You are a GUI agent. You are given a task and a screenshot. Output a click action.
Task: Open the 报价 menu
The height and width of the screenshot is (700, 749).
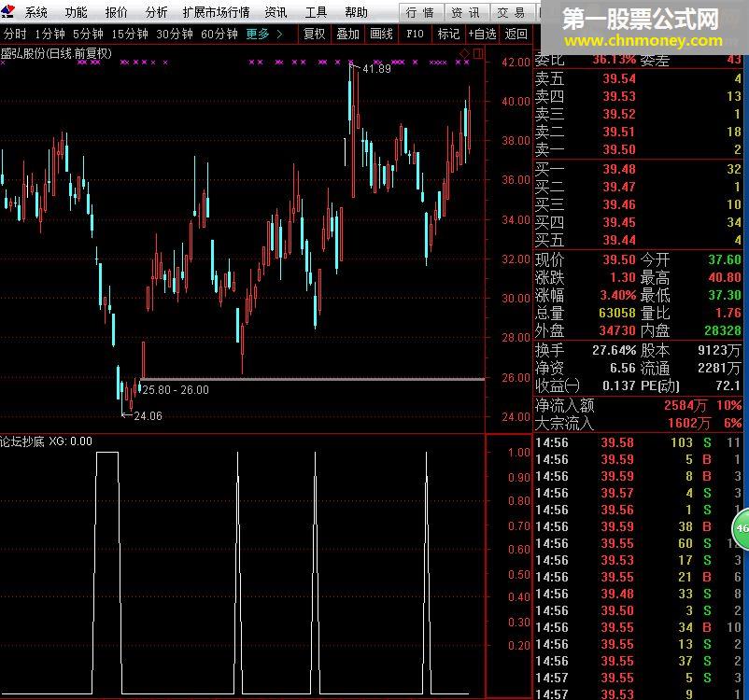117,12
